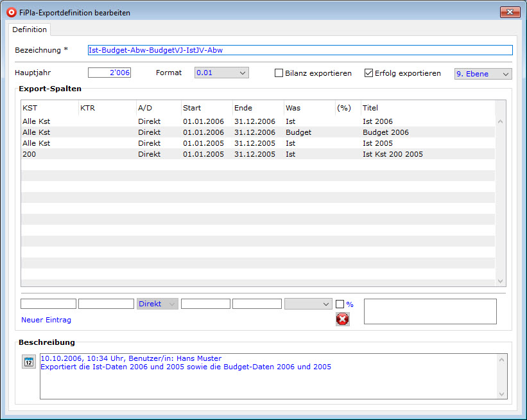Click the red delete entry icon
527x420 pixels.
343,319
